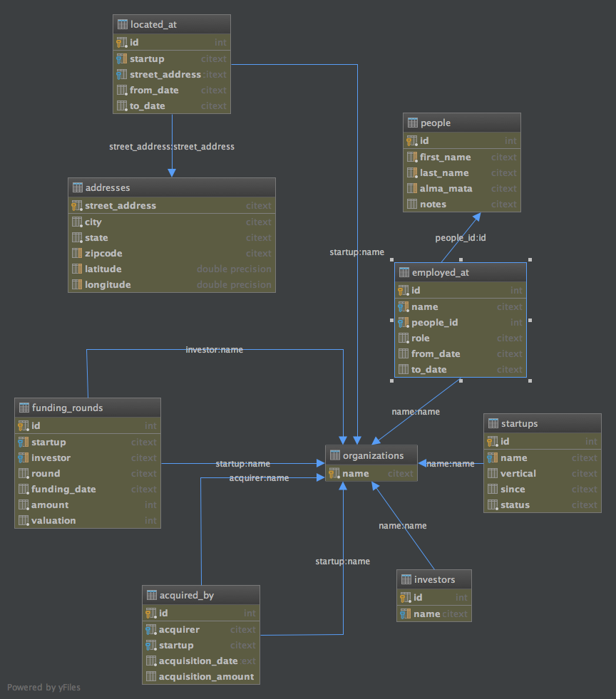Select the alma_mata column in people table
The width and height of the screenshot is (616, 699).
(x=446, y=189)
